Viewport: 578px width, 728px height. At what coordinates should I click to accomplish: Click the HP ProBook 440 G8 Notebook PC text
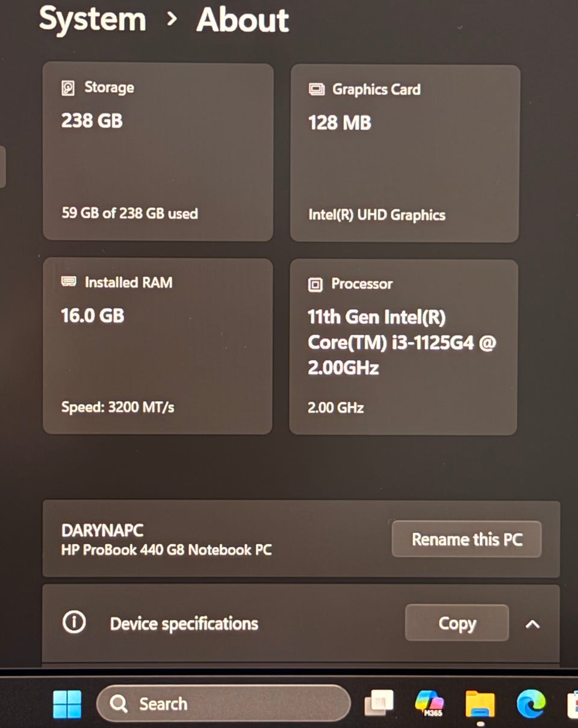tap(166, 550)
